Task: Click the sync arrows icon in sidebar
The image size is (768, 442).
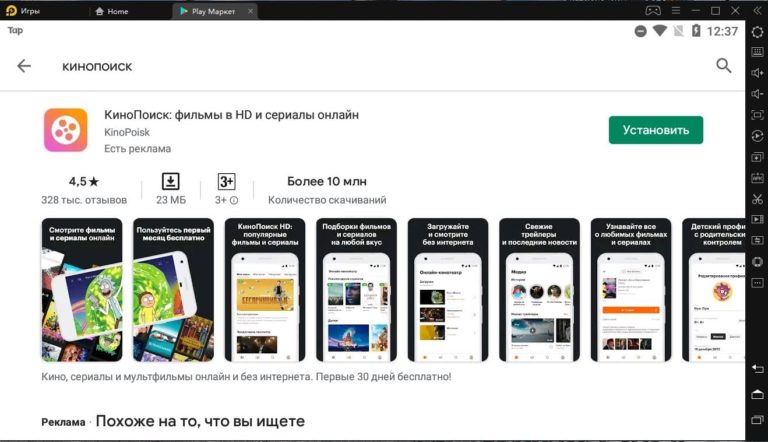Action: click(757, 240)
